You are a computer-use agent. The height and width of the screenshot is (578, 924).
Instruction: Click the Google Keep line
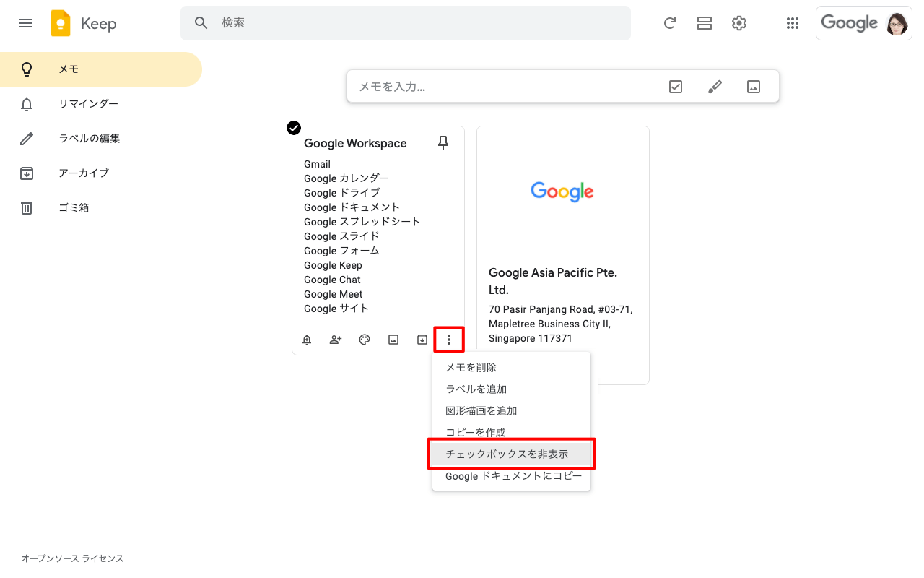point(333,265)
